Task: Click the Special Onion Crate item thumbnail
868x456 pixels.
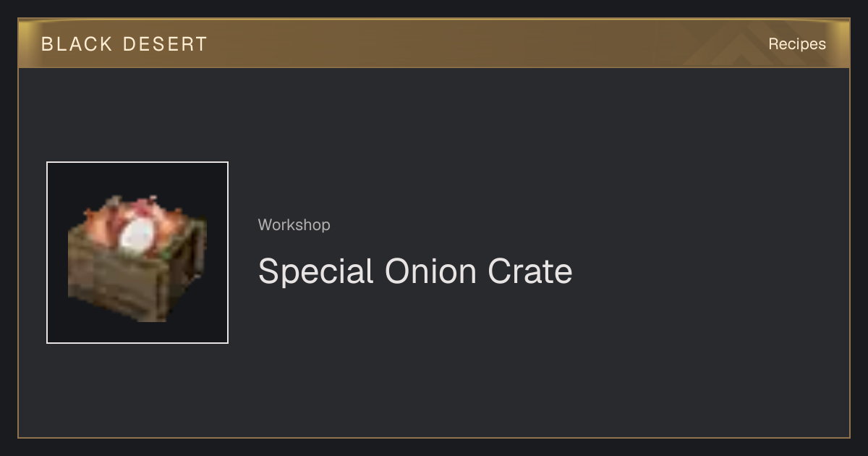Action: 137,253
